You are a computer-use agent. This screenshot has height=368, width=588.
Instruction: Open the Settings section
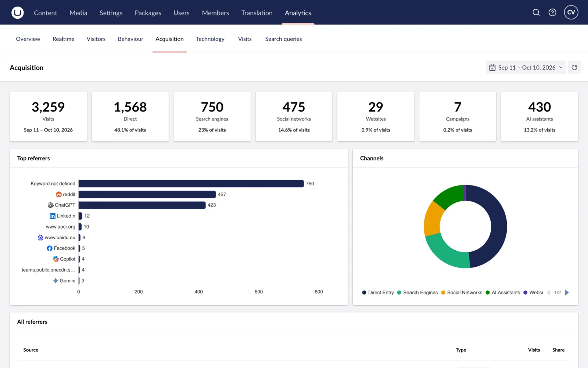pyautogui.click(x=111, y=13)
